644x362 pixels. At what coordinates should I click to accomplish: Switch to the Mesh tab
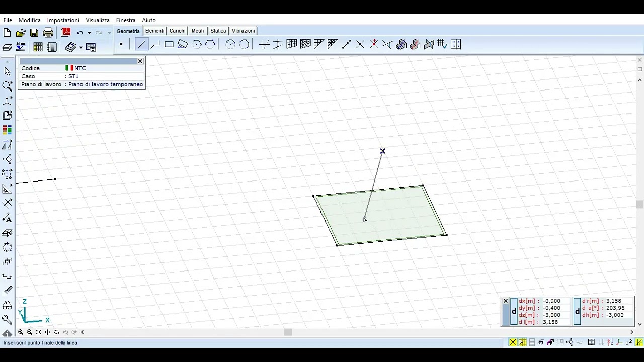tap(198, 31)
